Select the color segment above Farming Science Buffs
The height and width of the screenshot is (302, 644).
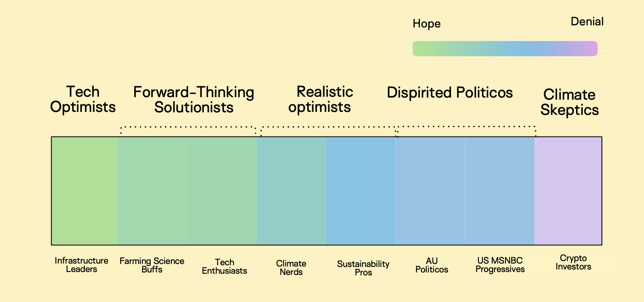152,190
